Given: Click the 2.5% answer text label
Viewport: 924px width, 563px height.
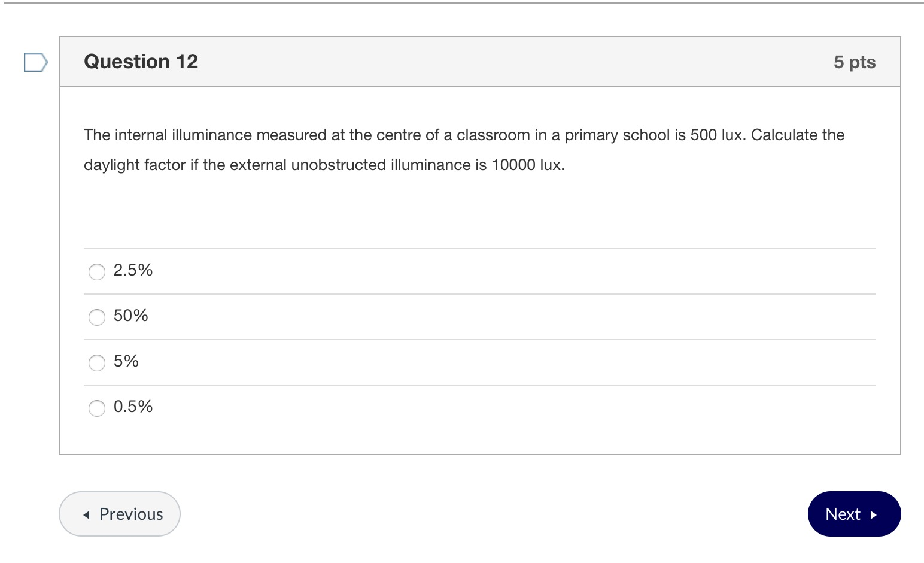Looking at the screenshot, I should click(133, 270).
